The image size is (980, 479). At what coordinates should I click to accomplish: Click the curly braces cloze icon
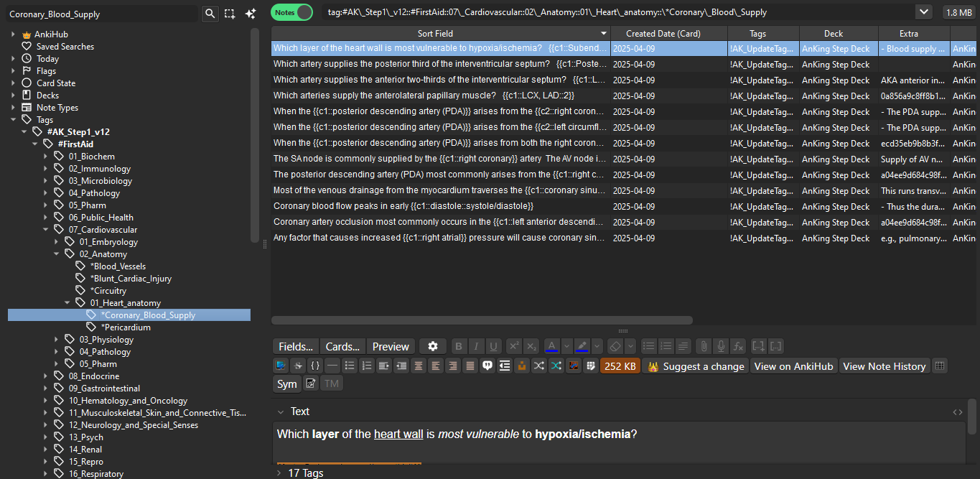coord(314,366)
